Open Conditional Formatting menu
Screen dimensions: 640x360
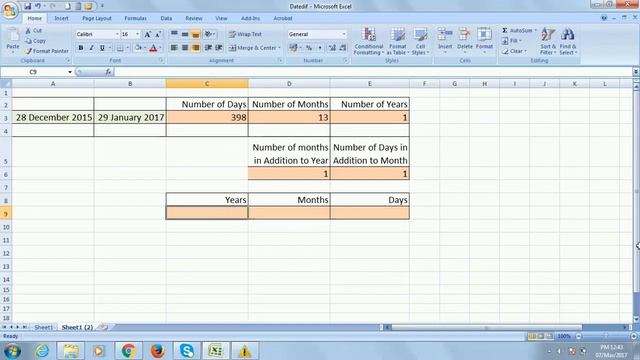pos(369,41)
